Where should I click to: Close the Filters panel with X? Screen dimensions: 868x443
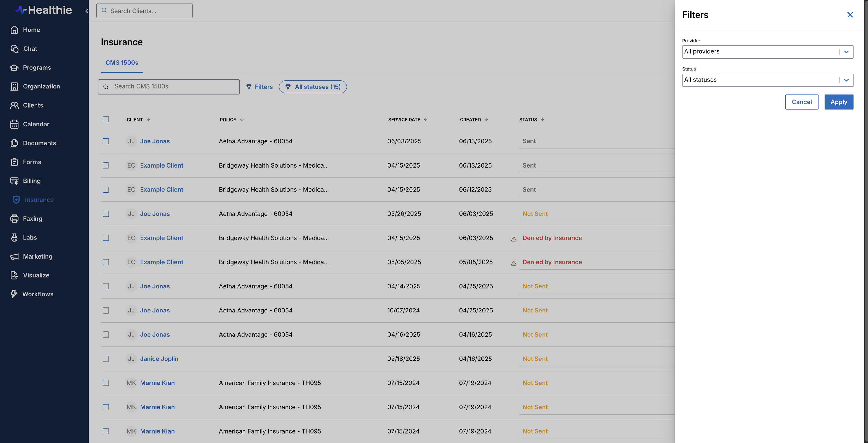click(850, 15)
